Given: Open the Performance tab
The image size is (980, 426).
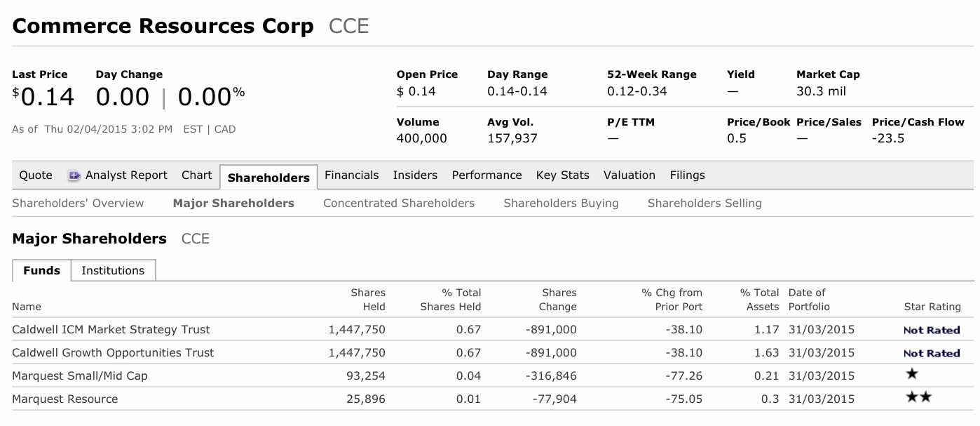Looking at the screenshot, I should pos(486,175).
